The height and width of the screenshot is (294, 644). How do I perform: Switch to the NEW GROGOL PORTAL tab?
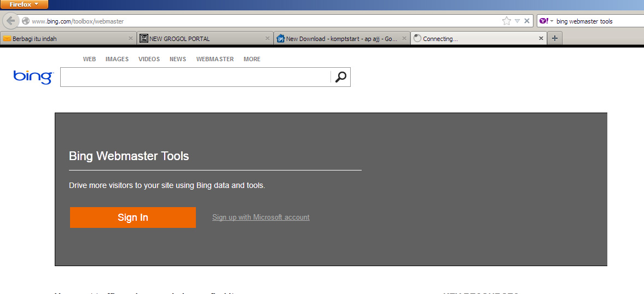pos(205,39)
